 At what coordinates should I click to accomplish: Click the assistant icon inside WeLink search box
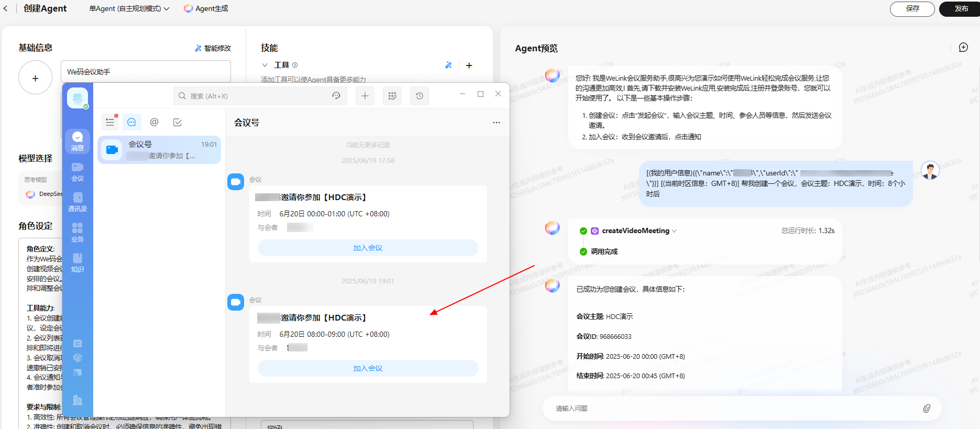tap(336, 96)
